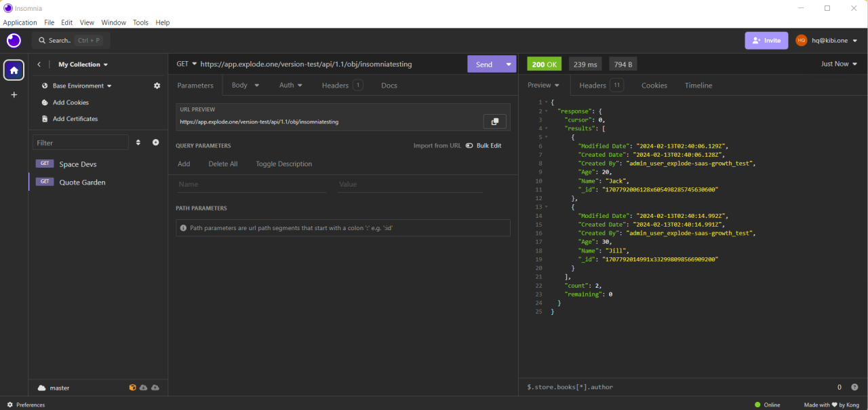Viewport: 868px width, 410px height.
Task: Switch to the Timeline tab
Action: 698,85
